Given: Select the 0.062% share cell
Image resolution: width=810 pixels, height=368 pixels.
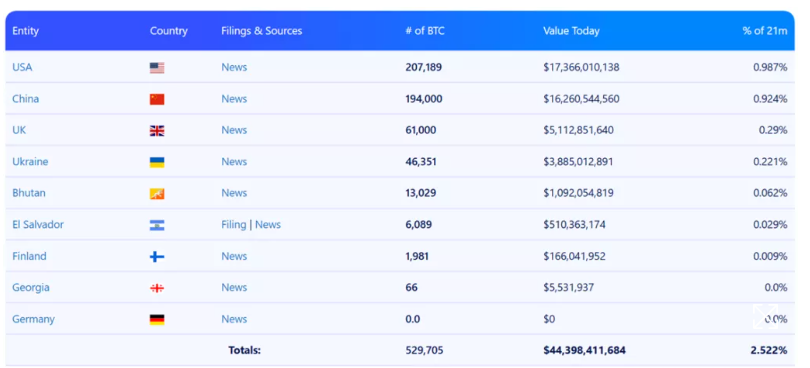Looking at the screenshot, I should tap(770, 193).
